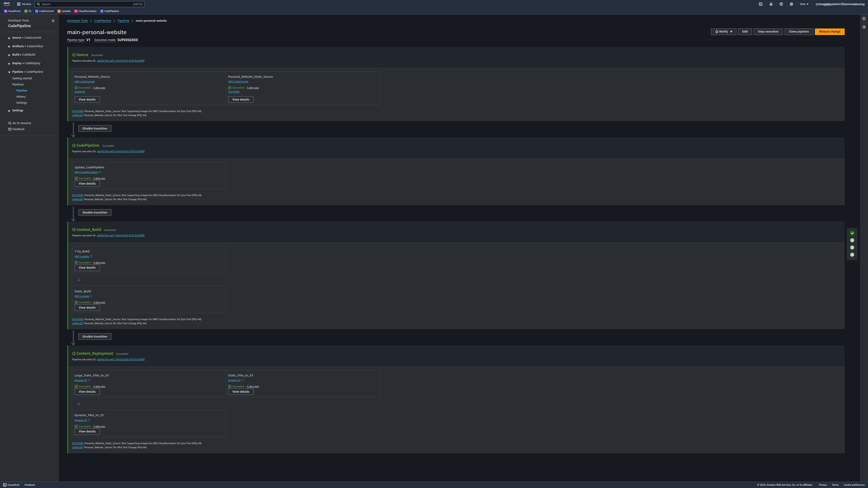The image size is (868, 488).
Task: Click CloudShell icon in the bottom bar
Action: (x=5, y=485)
